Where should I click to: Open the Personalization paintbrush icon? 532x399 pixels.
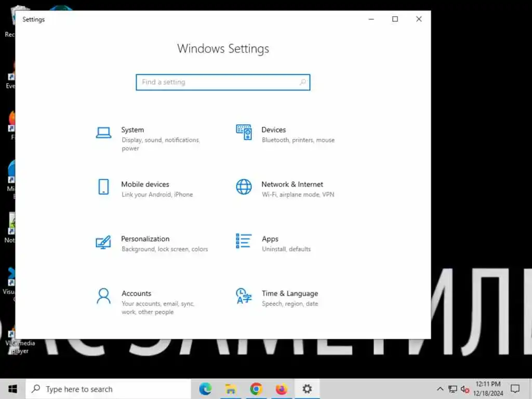[x=103, y=242]
